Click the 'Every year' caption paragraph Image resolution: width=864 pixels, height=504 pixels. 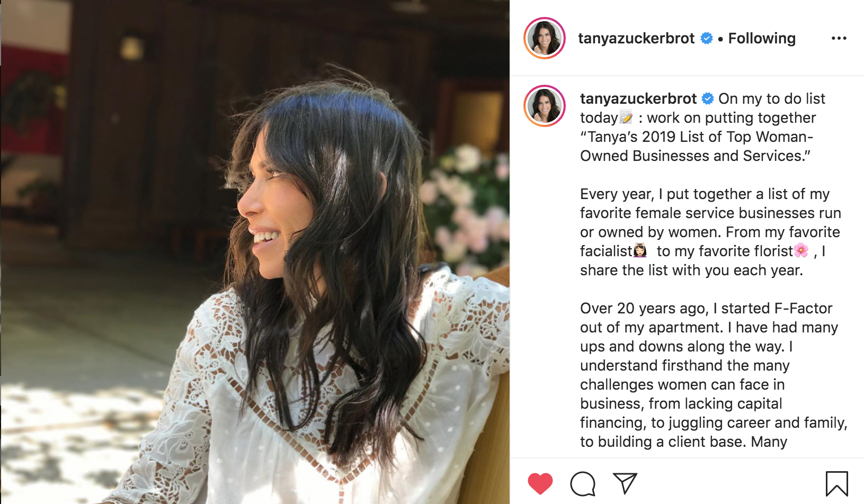[x=710, y=232]
